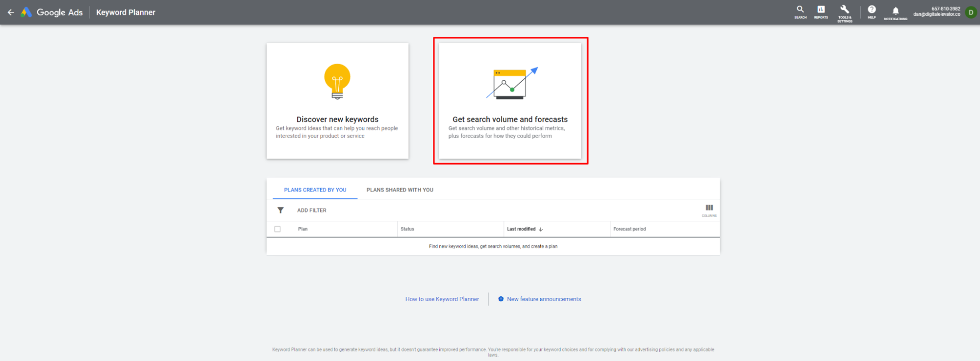Tick the select-all plans checkbox

(277, 229)
